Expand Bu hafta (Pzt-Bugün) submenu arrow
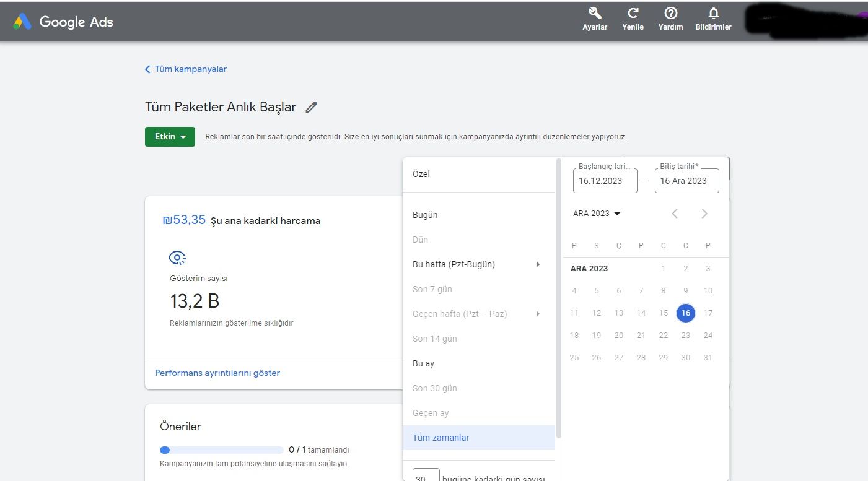Image resolution: width=868 pixels, height=481 pixels. [538, 264]
